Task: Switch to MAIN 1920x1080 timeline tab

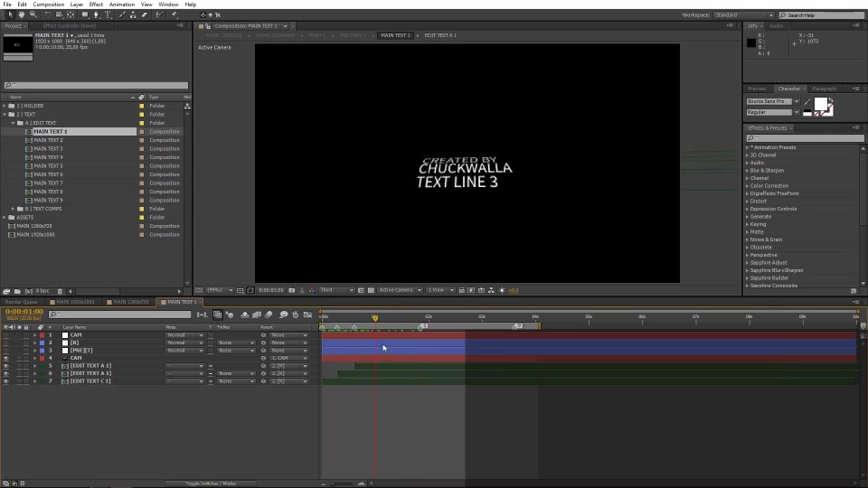Action: tap(75, 302)
